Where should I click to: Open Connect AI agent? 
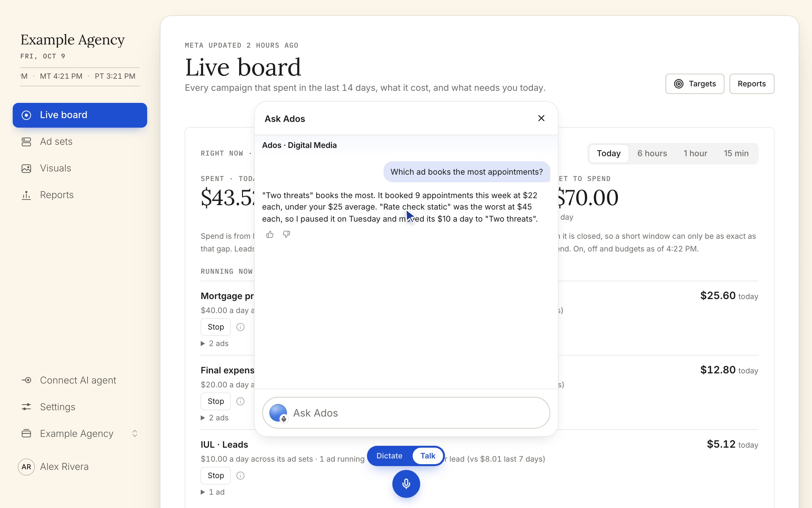point(80,380)
